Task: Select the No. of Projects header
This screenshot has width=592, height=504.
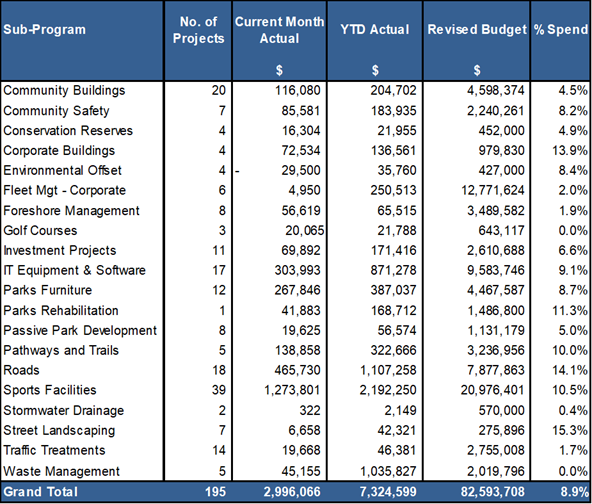Action: pyautogui.click(x=198, y=30)
